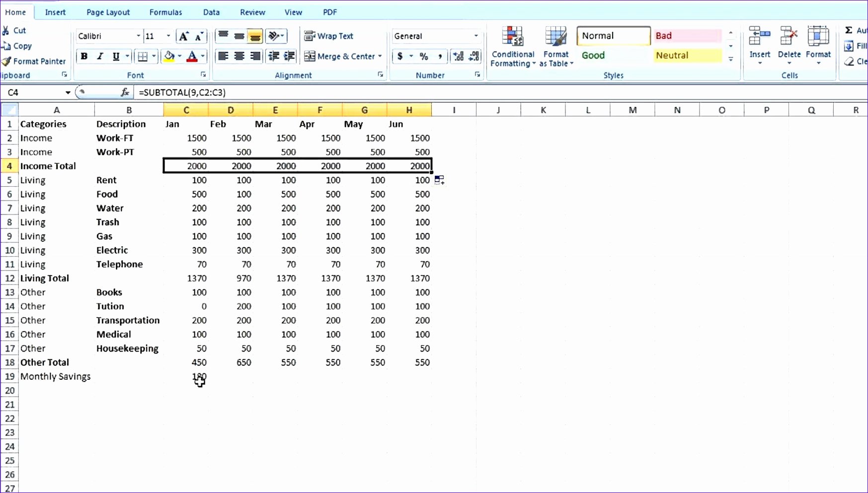Viewport: 868px width, 493px height.
Task: Click the Wrap Text button
Action: [328, 36]
